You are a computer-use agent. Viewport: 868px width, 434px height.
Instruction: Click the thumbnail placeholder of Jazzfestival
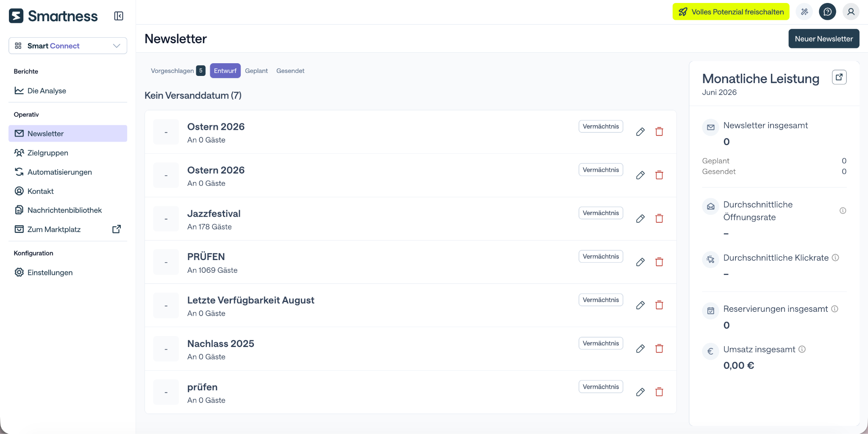click(x=166, y=219)
